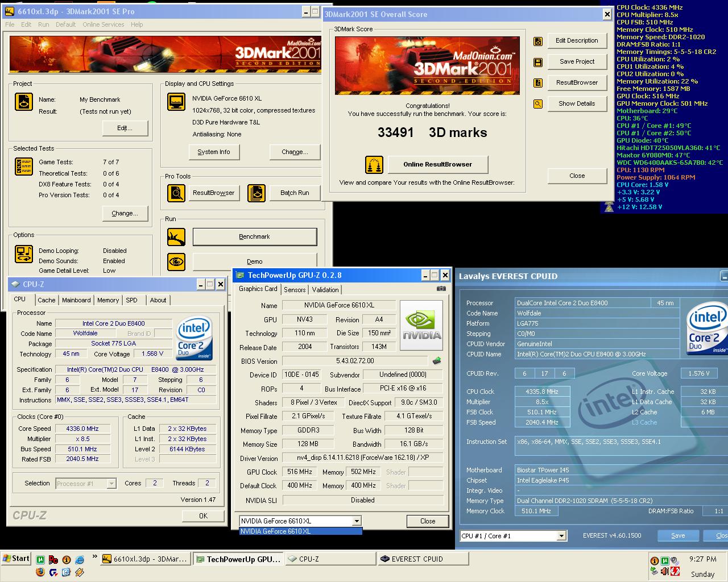
Task: Click the Project icon in 3DMark window
Action: tap(24, 102)
